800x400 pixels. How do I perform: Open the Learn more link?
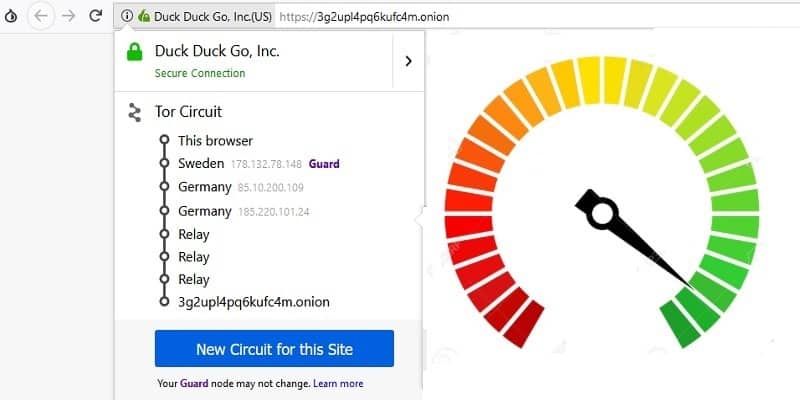pyautogui.click(x=338, y=383)
